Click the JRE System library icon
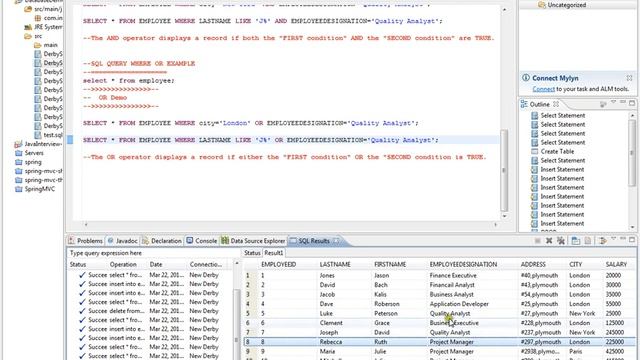 tap(28, 27)
